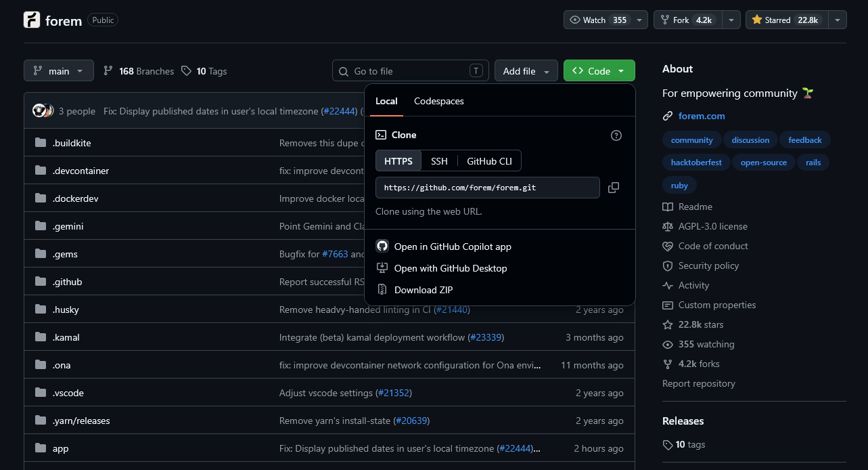Click the .kamal folder icon
The width and height of the screenshot is (868, 470).
tap(41, 337)
